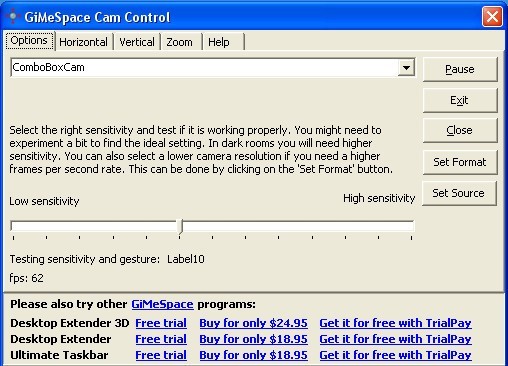Click the sensitivity slider thumb

coord(180,227)
